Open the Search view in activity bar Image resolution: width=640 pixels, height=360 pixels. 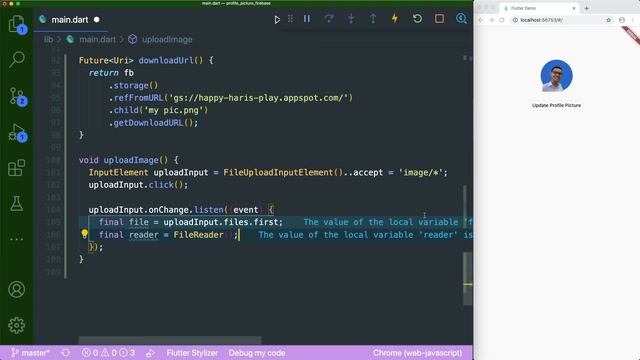pyautogui.click(x=17, y=59)
